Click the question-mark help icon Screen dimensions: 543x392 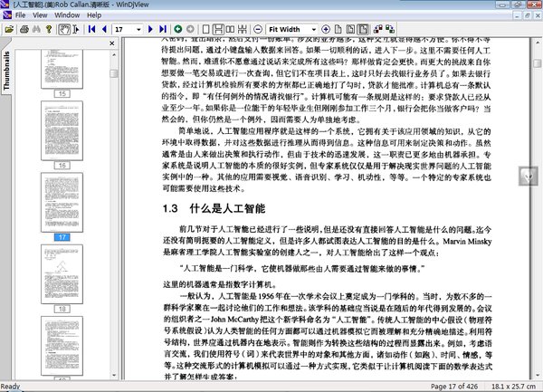49,30
